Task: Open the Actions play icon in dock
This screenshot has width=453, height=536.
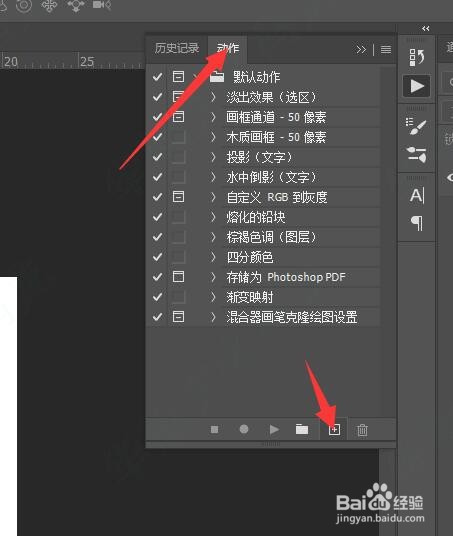Action: click(x=416, y=86)
